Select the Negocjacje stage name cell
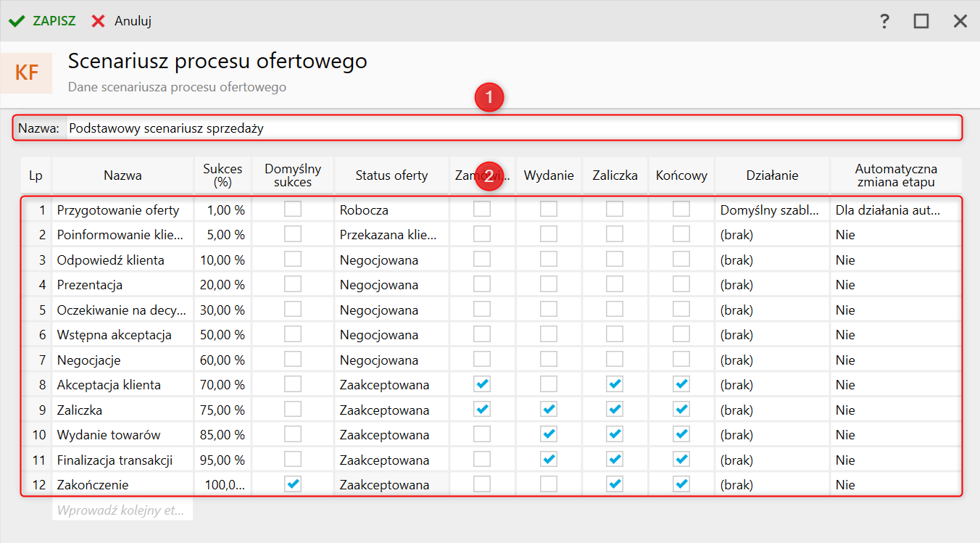The height and width of the screenshot is (543, 980). (x=122, y=360)
